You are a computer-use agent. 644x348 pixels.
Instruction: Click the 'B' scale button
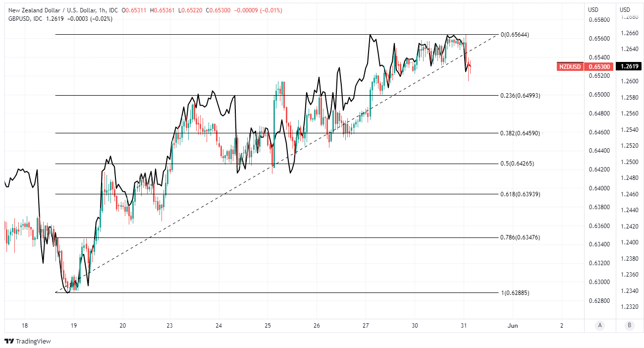[629, 325]
